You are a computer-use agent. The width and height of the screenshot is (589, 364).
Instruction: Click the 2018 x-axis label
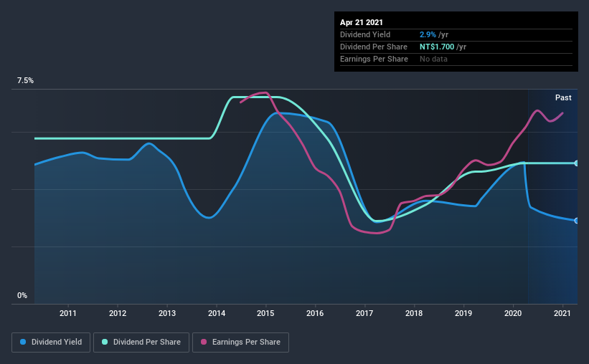click(x=414, y=313)
